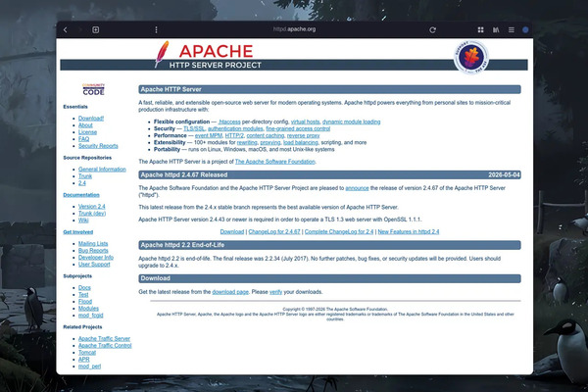Screen dimensions: 588x392
Task: Open a new tab with plus icon
Action: click(96, 29)
